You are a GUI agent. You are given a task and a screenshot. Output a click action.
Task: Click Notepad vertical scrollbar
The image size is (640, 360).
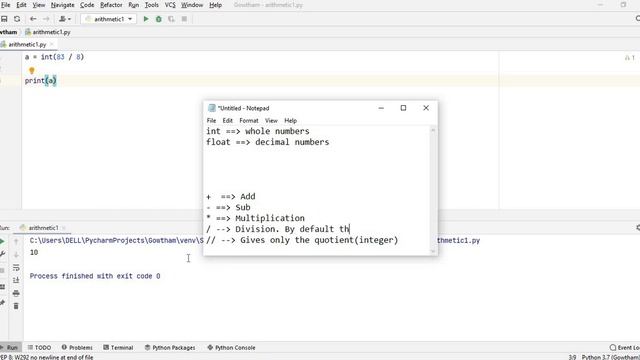tap(433, 190)
